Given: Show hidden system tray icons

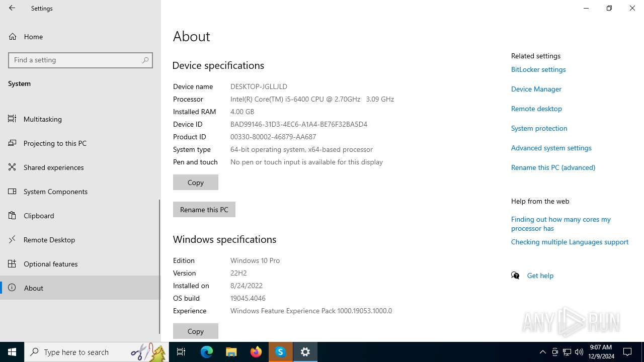Looking at the screenshot, I should (543, 352).
